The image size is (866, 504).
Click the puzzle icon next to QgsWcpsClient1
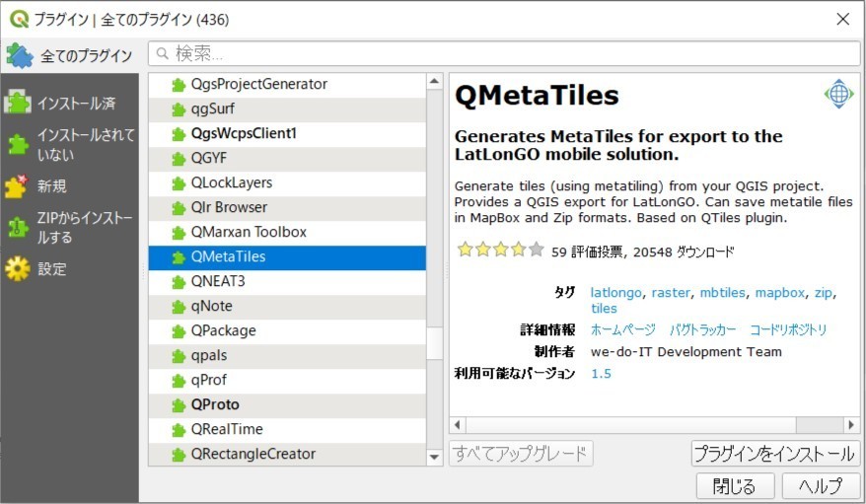point(178,134)
